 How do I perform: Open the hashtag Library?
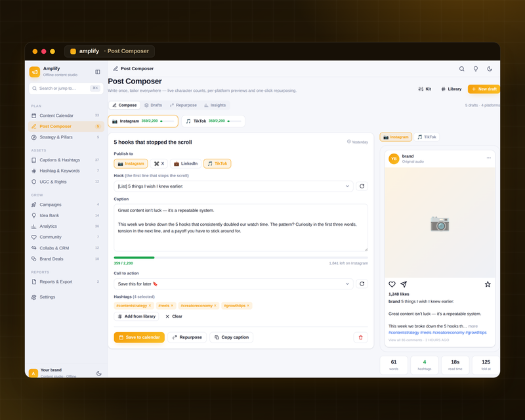coord(451,89)
